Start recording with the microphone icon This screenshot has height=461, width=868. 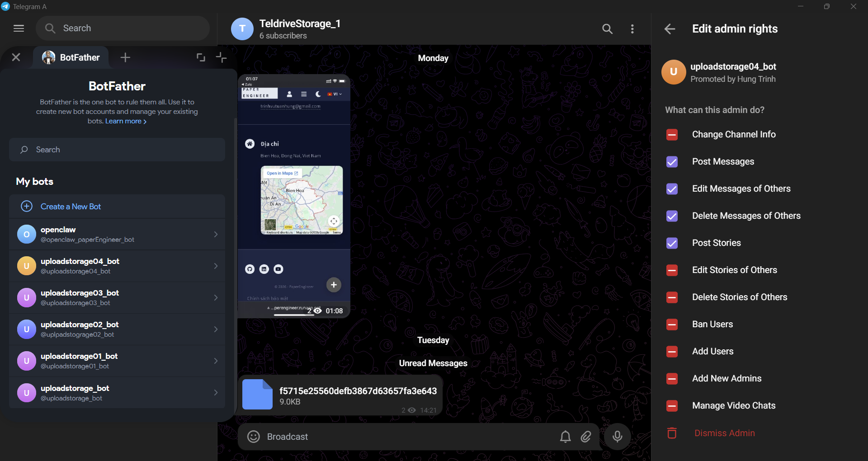point(617,437)
